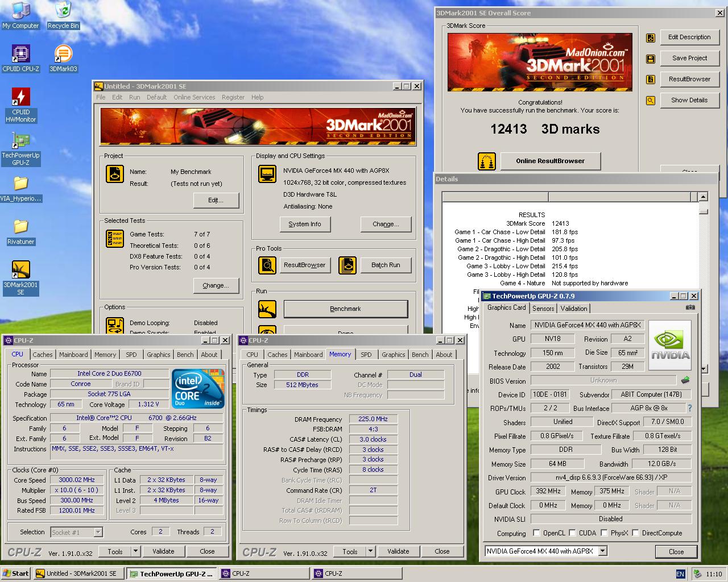The image size is (728, 582).
Task: Click the GPU-Z screenshot camera icon
Action: [x=690, y=307]
